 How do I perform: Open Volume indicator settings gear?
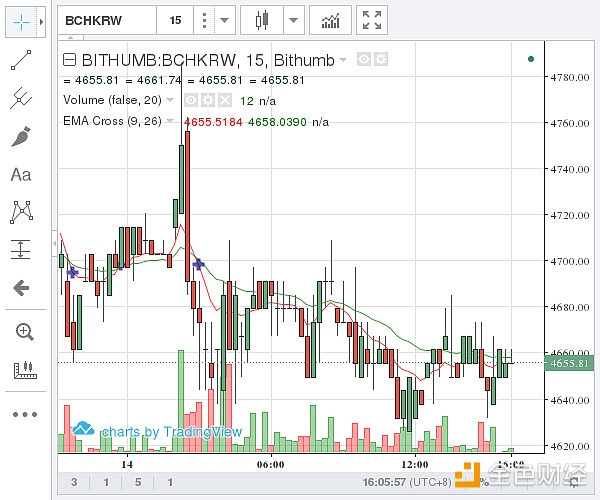click(x=208, y=100)
